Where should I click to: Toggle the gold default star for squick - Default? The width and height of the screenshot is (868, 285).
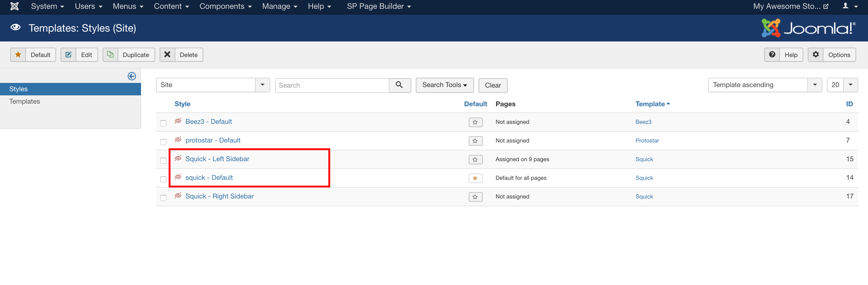[475, 178]
